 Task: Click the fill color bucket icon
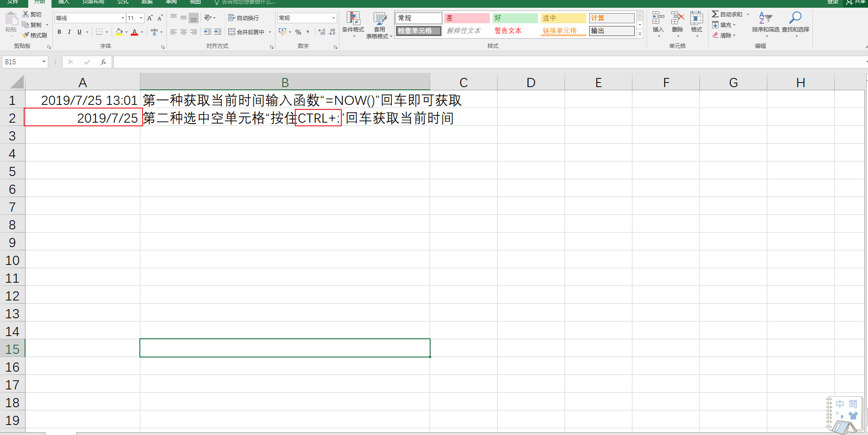[x=119, y=32]
